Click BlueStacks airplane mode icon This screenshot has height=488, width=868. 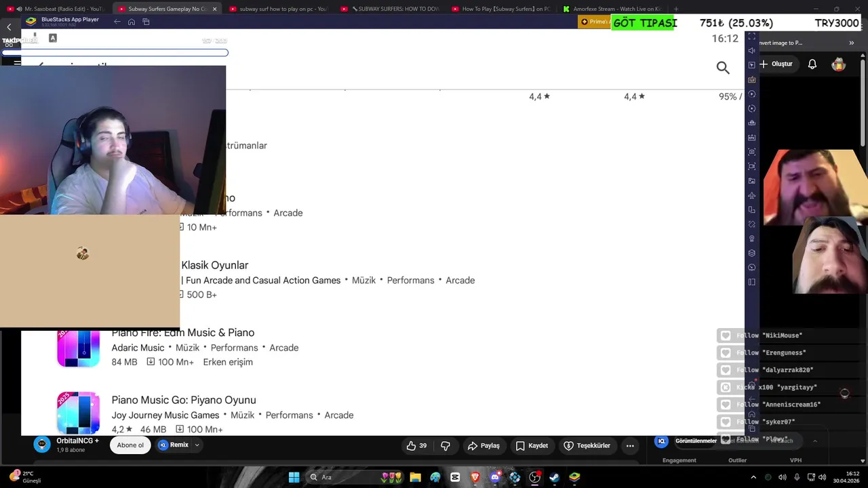(751, 195)
